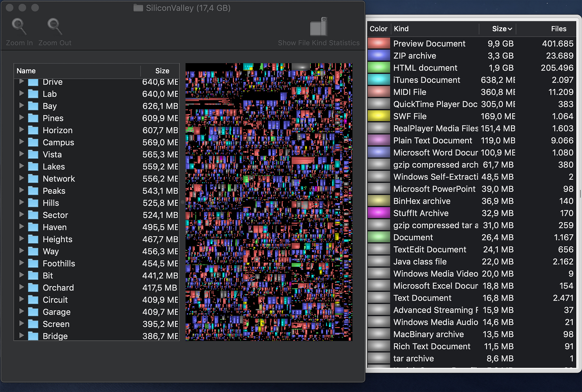Click the ZIP archive blue color swatch
This screenshot has width=582, height=392.
[379, 56]
